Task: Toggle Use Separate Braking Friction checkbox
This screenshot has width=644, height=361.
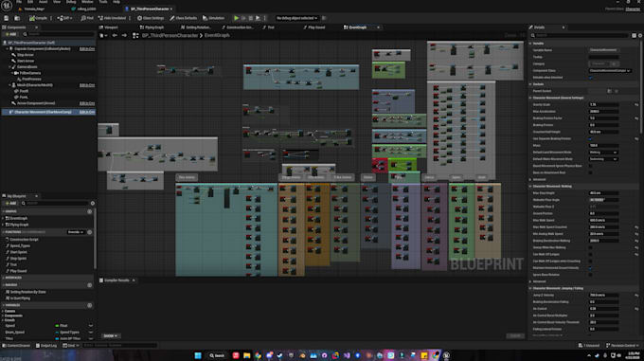Action: click(x=591, y=139)
